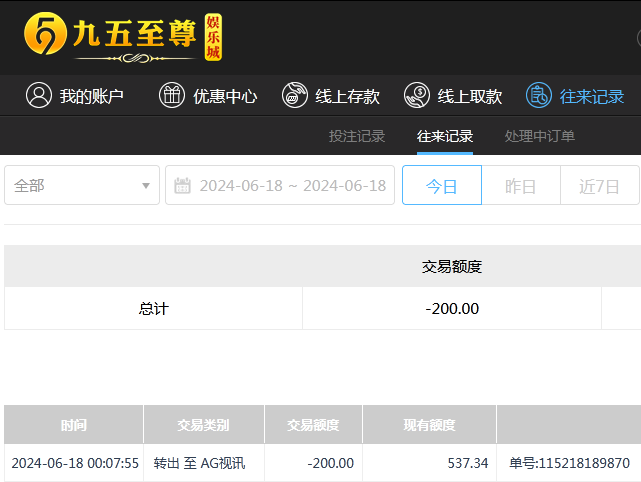This screenshot has height=482, width=641.
Task: Click the 总计 label cell
Action: (153, 308)
